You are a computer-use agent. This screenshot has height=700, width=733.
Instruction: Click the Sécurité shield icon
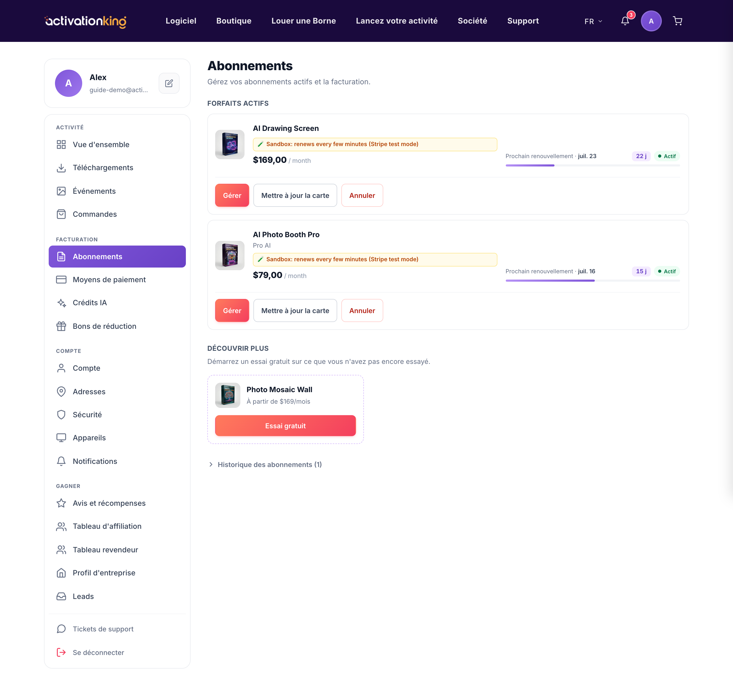coord(61,415)
